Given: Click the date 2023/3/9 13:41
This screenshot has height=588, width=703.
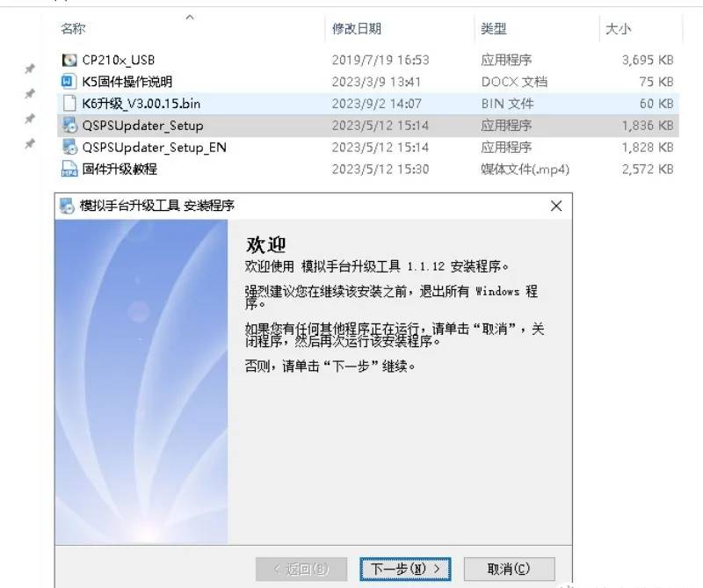Looking at the screenshot, I should click(376, 82).
